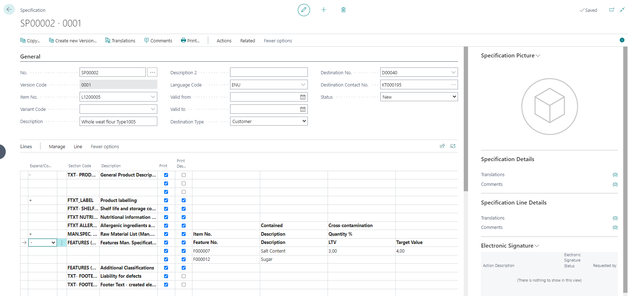Create new record with plus icon

tap(324, 10)
